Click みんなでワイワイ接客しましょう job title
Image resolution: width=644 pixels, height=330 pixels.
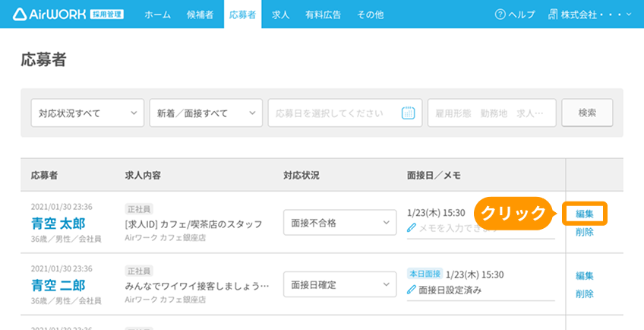tap(197, 286)
